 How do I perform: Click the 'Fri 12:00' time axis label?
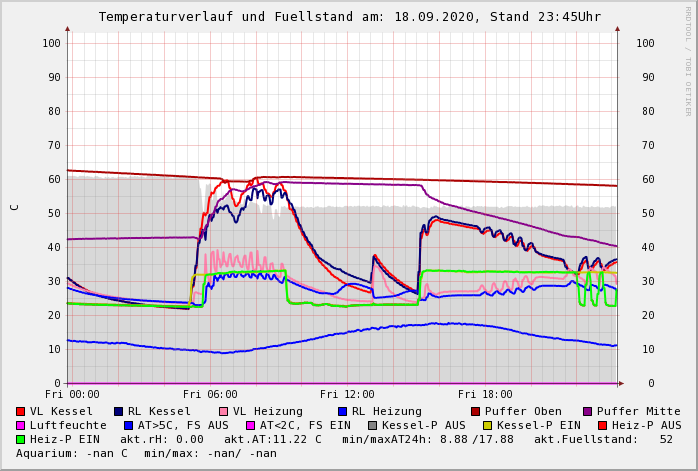click(x=347, y=394)
